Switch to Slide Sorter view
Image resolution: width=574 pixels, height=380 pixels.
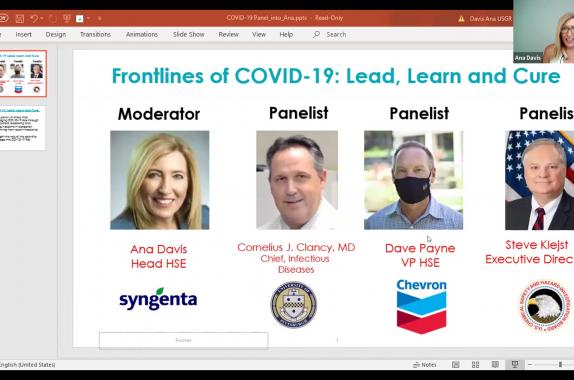pyautogui.click(x=476, y=364)
